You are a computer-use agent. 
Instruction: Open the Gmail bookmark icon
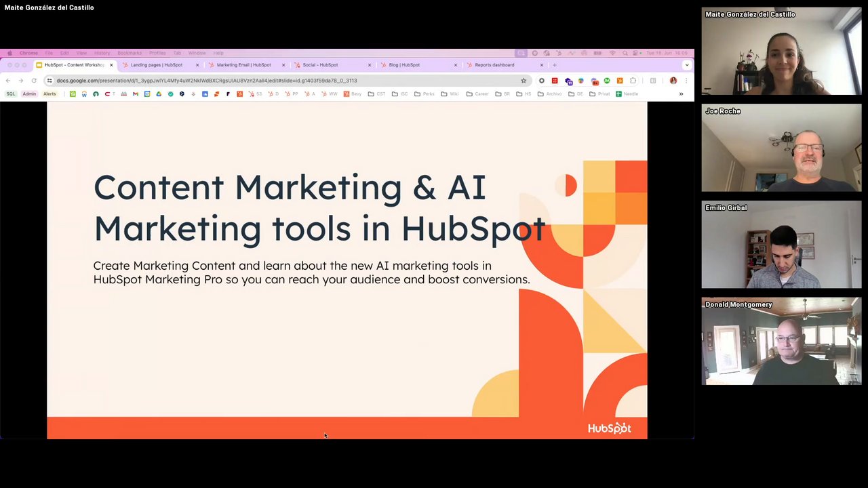pyautogui.click(x=136, y=94)
